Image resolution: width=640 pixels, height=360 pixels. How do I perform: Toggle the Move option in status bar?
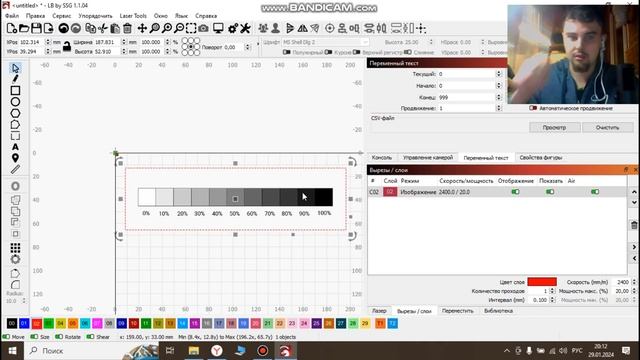[6, 337]
